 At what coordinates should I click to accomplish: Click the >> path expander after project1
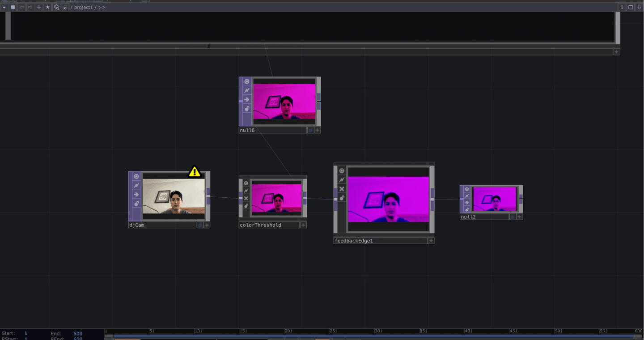(x=102, y=8)
